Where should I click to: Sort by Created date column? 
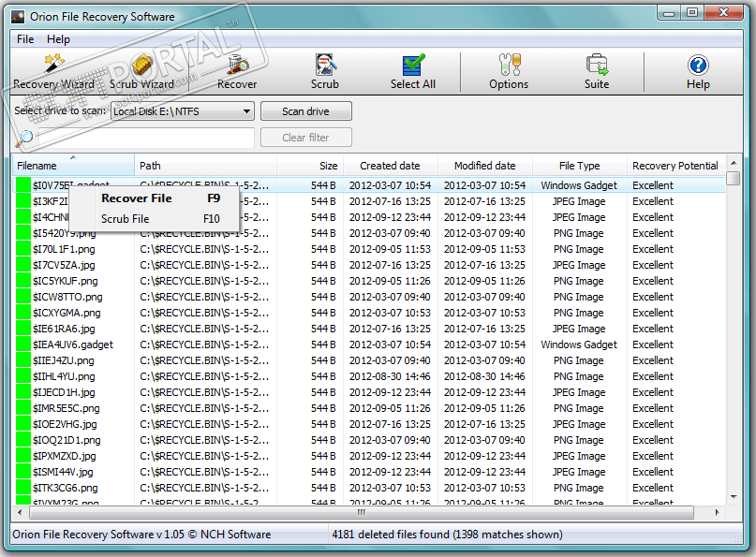pos(390,166)
